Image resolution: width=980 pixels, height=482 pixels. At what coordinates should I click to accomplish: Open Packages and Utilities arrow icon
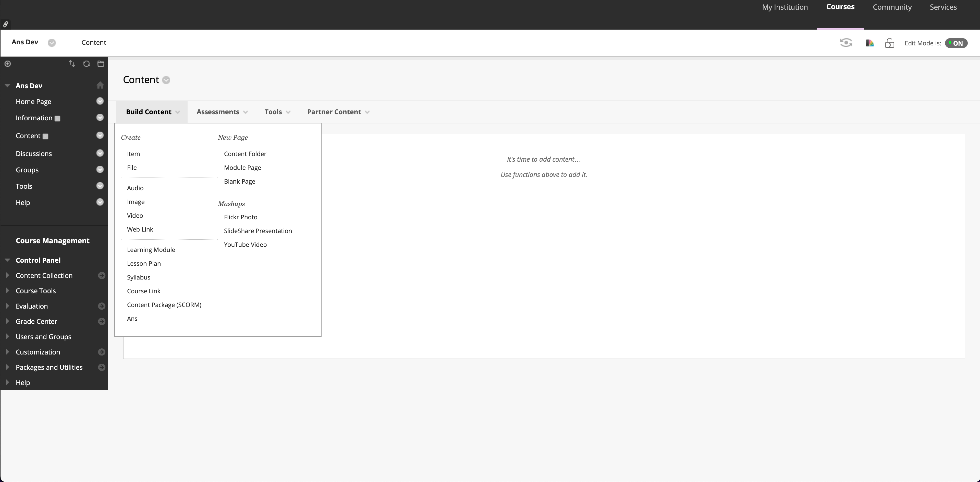click(x=102, y=367)
